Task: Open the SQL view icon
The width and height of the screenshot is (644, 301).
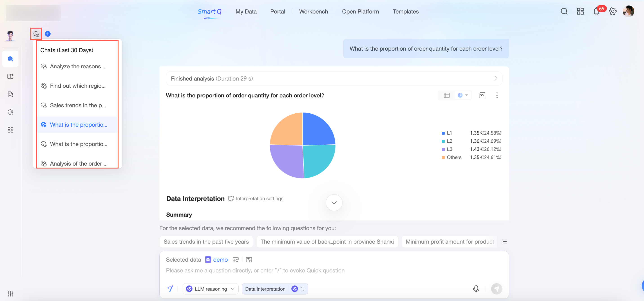Action: click(x=482, y=95)
